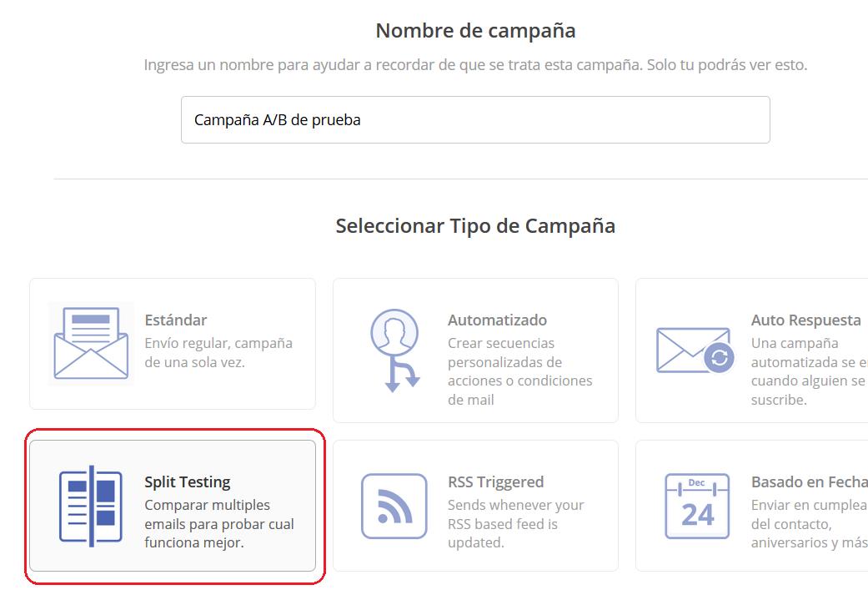
Task: Click the RSS Triggered feed icon
Action: point(394,506)
